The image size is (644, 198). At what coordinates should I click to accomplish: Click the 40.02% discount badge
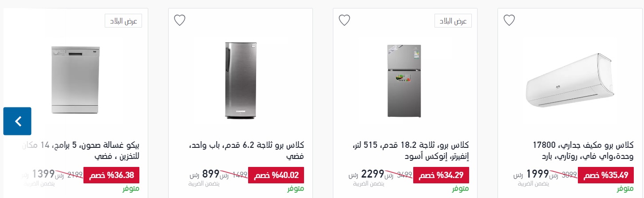coord(276,175)
